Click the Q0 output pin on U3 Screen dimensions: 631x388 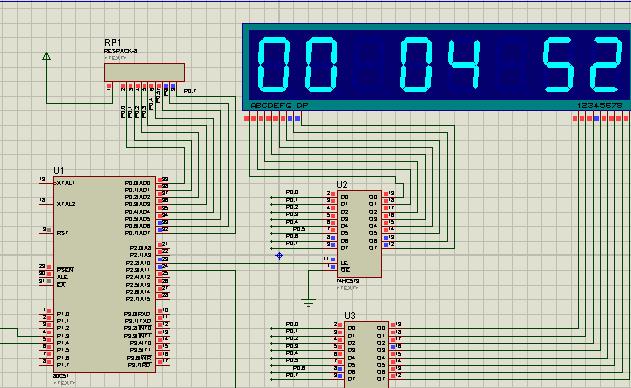click(381, 328)
